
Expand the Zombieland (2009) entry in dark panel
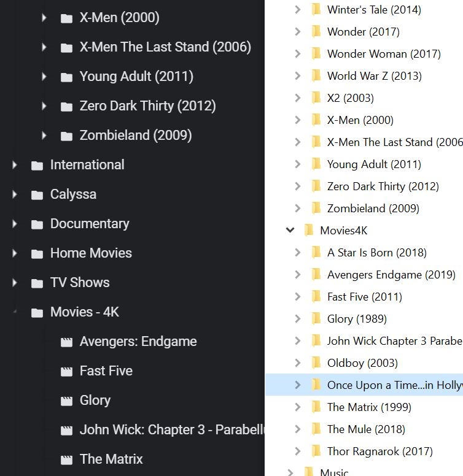[44, 136]
